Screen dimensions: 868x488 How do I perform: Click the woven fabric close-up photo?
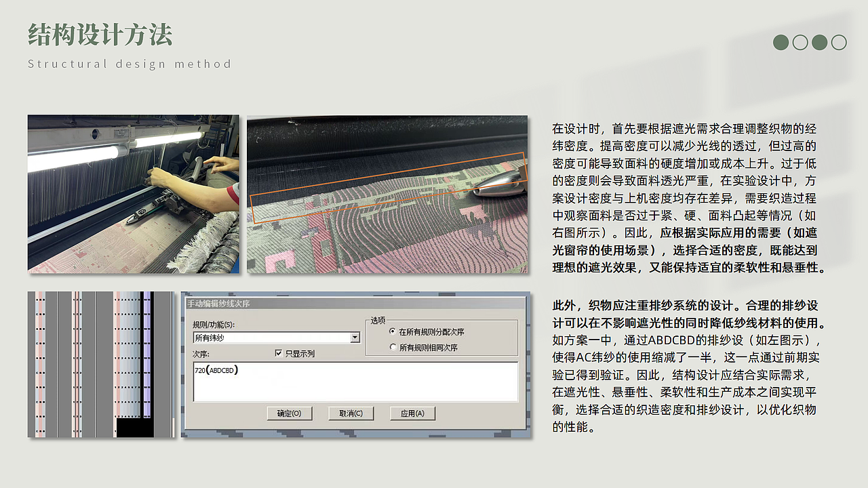387,194
